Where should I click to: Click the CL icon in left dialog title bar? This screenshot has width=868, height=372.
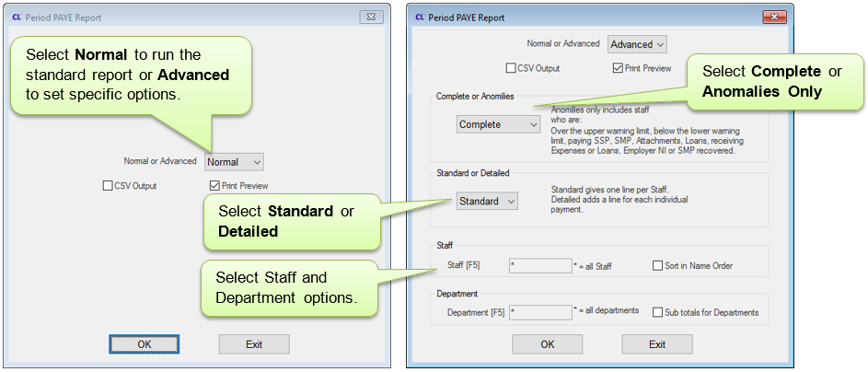click(x=17, y=17)
